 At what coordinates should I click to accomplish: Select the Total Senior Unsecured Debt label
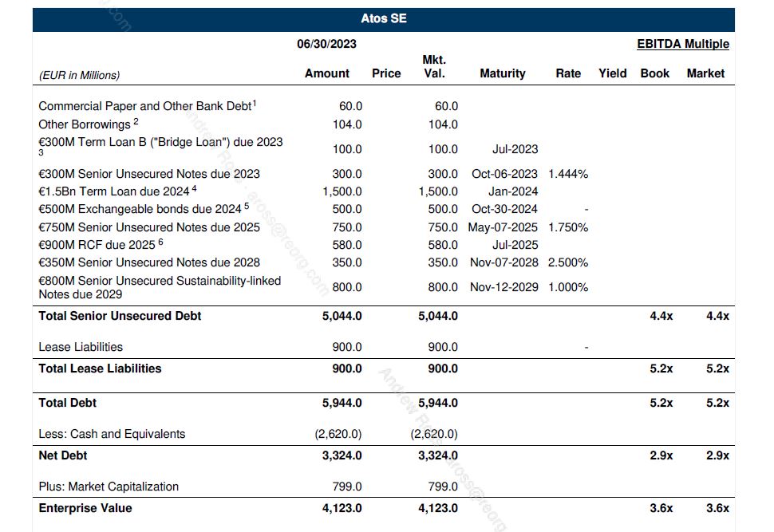pos(120,316)
